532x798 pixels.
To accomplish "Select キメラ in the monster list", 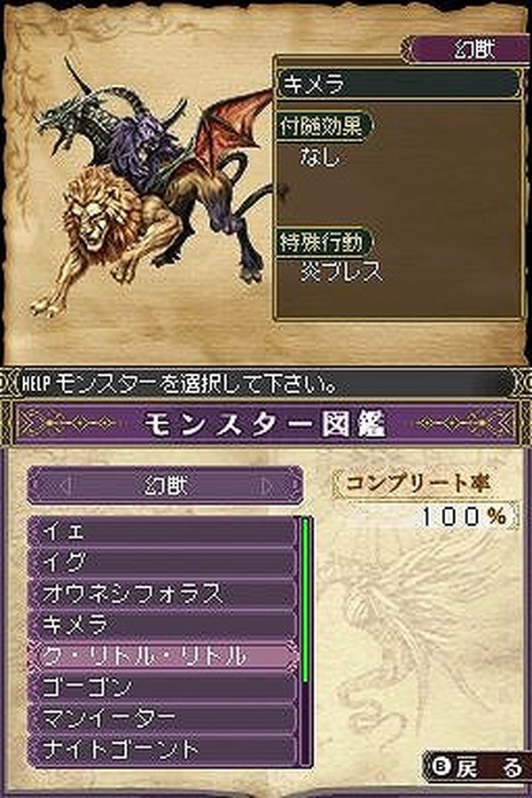I will (x=162, y=624).
